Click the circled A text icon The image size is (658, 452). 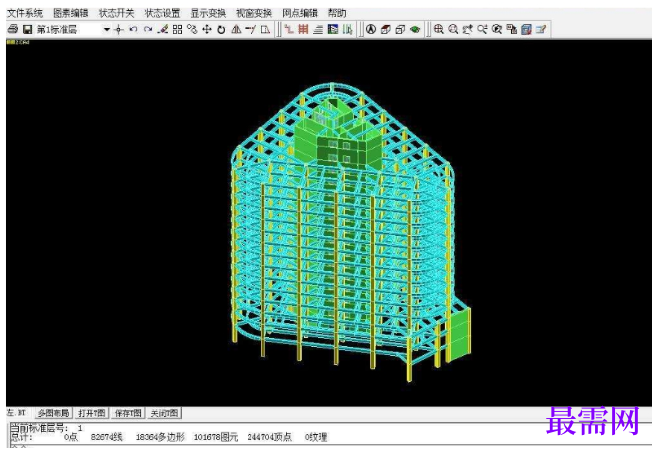point(371,29)
